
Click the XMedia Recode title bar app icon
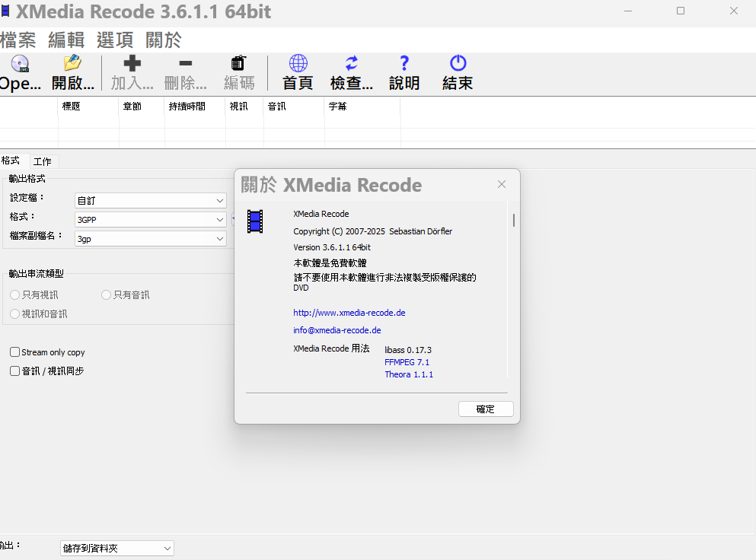tap(5, 11)
